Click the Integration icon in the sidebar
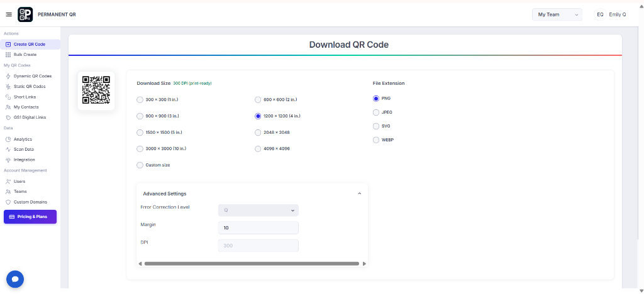This screenshot has width=644, height=294. click(8, 160)
